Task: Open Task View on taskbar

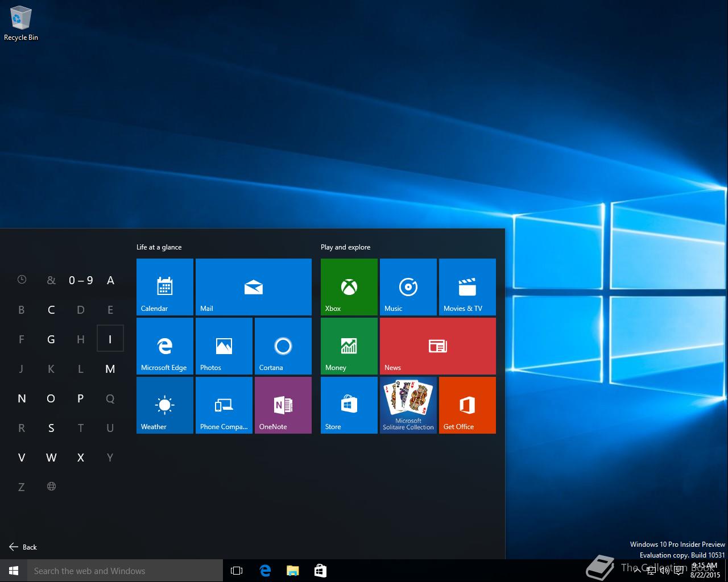Action: [x=237, y=571]
